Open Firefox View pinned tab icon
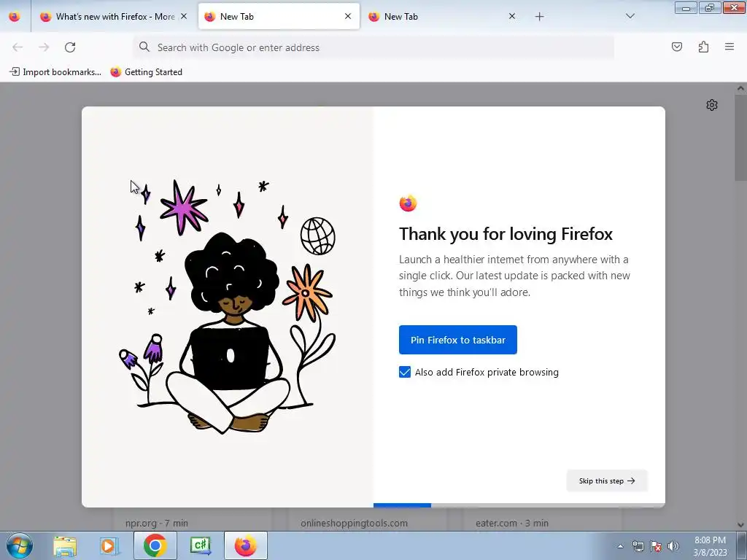The image size is (747, 560). [15, 16]
